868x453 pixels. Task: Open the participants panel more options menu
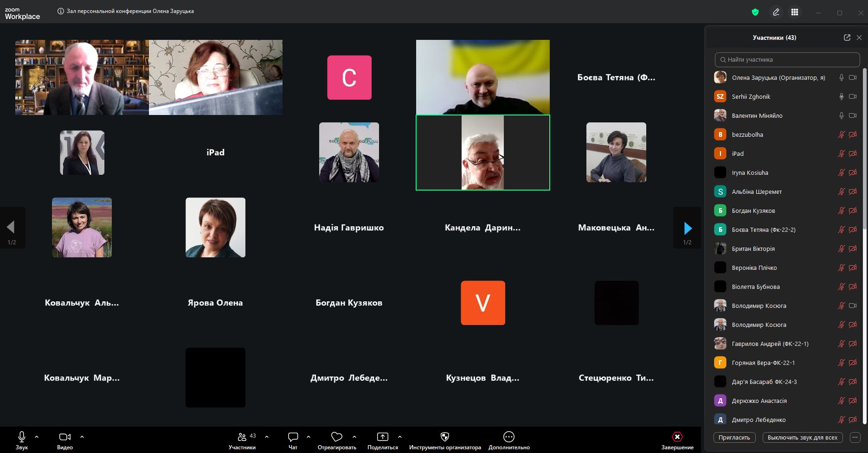(x=855, y=437)
